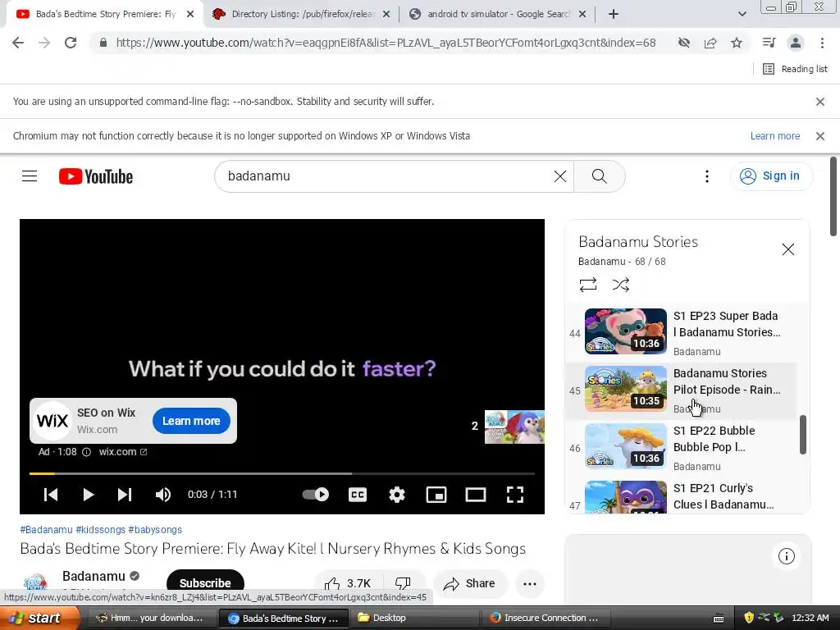
Task: Go back to the previous page
Action: (18, 43)
